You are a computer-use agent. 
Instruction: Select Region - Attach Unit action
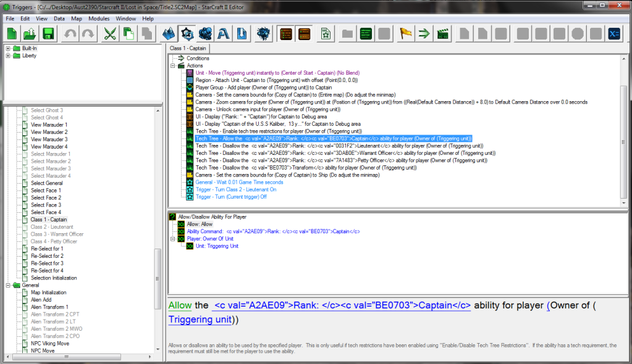tap(277, 80)
